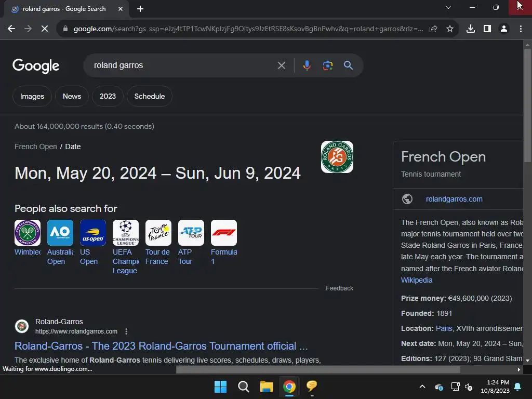Click the horizontal scrollbar thumb
The width and height of the screenshot is (532, 399).
[318, 369]
